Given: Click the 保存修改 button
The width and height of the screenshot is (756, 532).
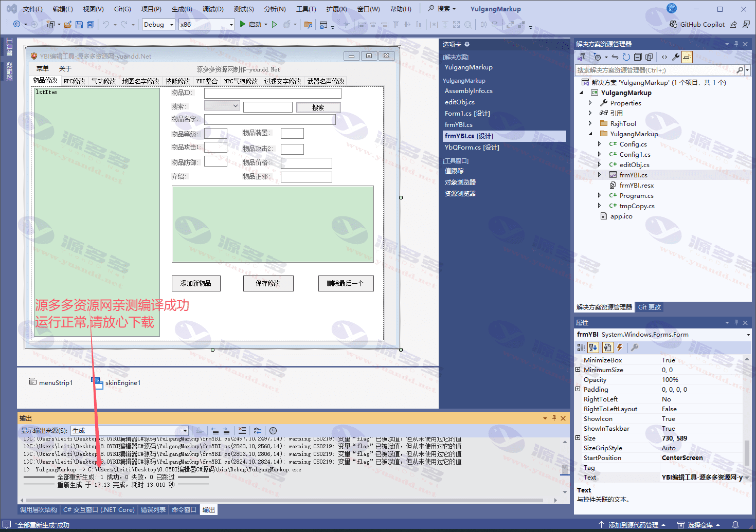Looking at the screenshot, I should (268, 283).
